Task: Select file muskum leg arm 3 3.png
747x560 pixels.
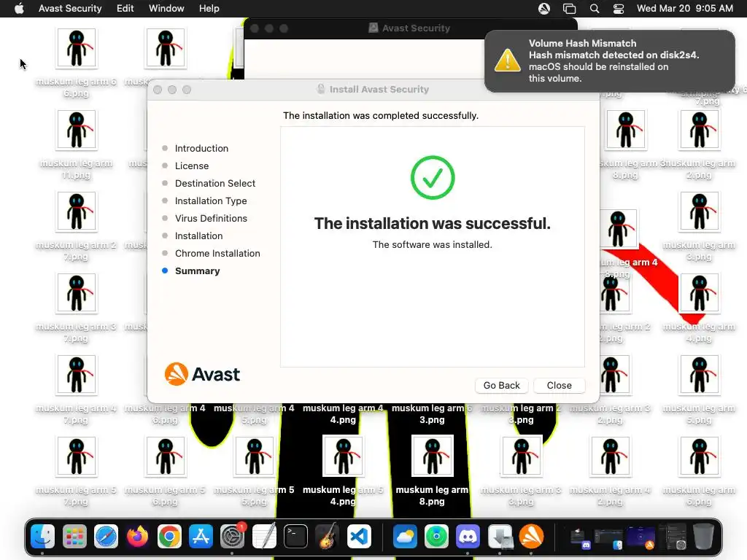Action: pyautogui.click(x=521, y=456)
